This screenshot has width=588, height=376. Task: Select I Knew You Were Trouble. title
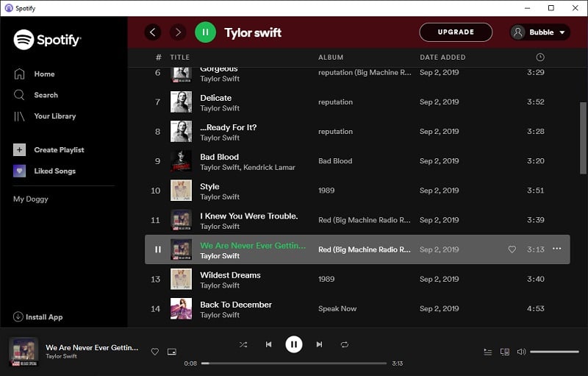(x=249, y=216)
